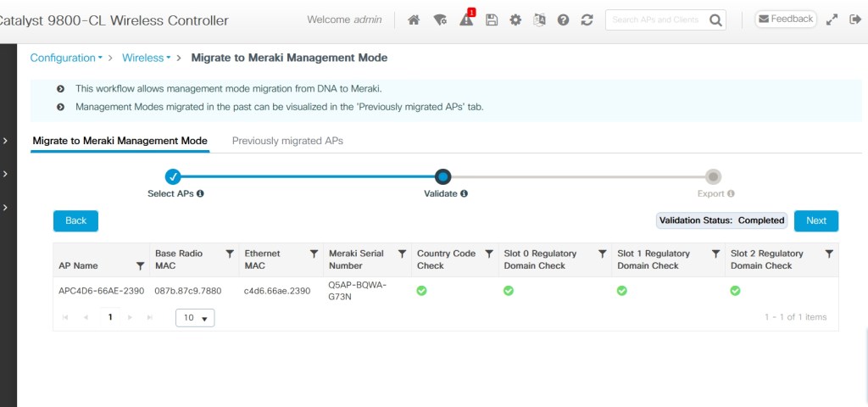
Task: Open the alerts warning icon
Action: (x=466, y=20)
